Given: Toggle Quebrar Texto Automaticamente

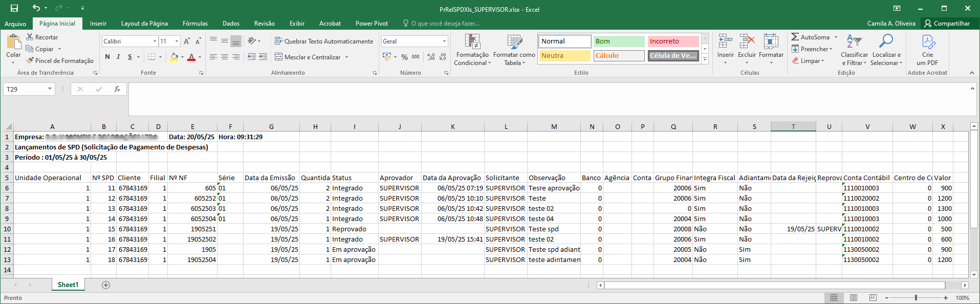Looking at the screenshot, I should [324, 41].
